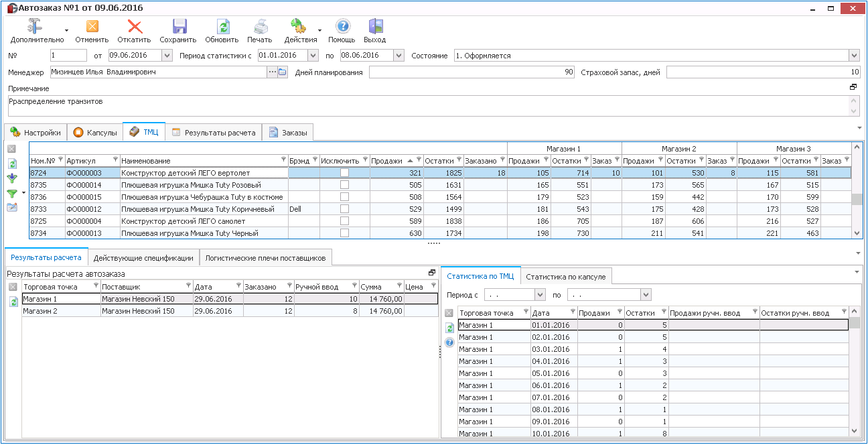Click the Дней планирования field

pyautogui.click(x=472, y=72)
